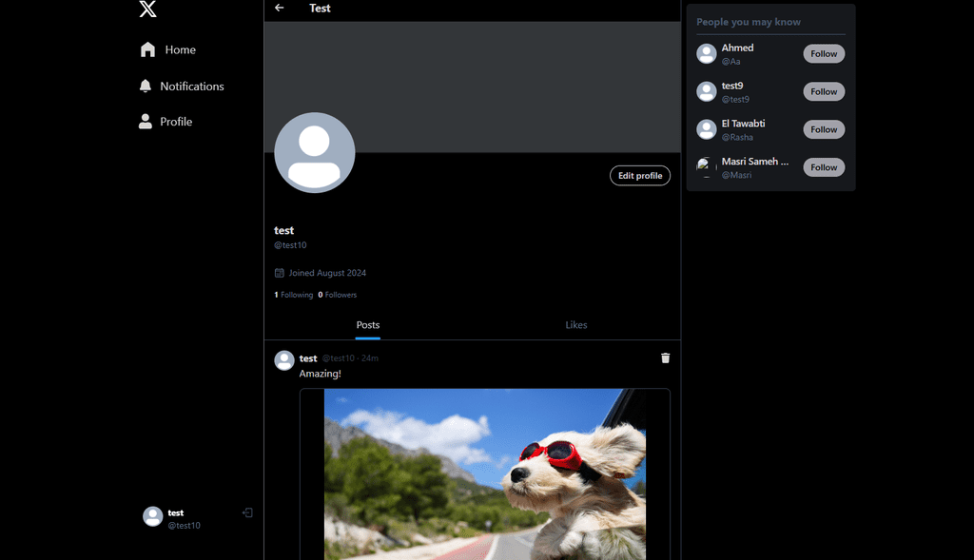Open the 1 Following list
Image resolution: width=974 pixels, height=560 pixels.
point(293,295)
